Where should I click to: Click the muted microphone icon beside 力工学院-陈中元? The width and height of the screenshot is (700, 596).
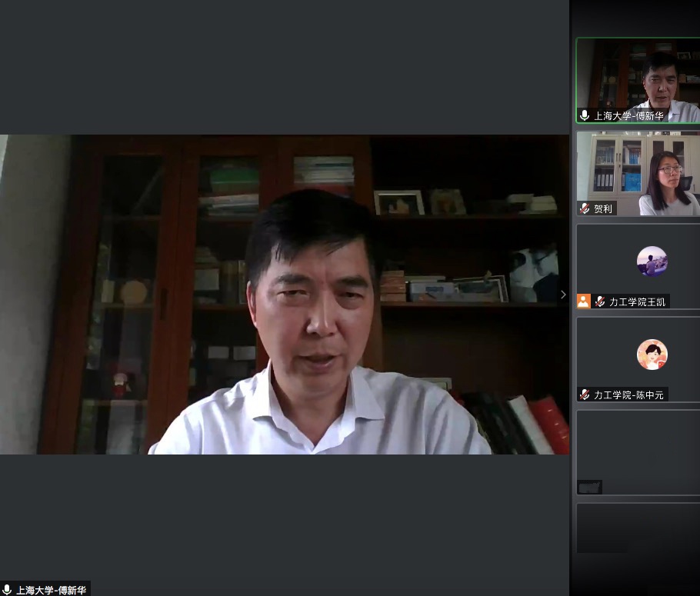[x=585, y=395]
